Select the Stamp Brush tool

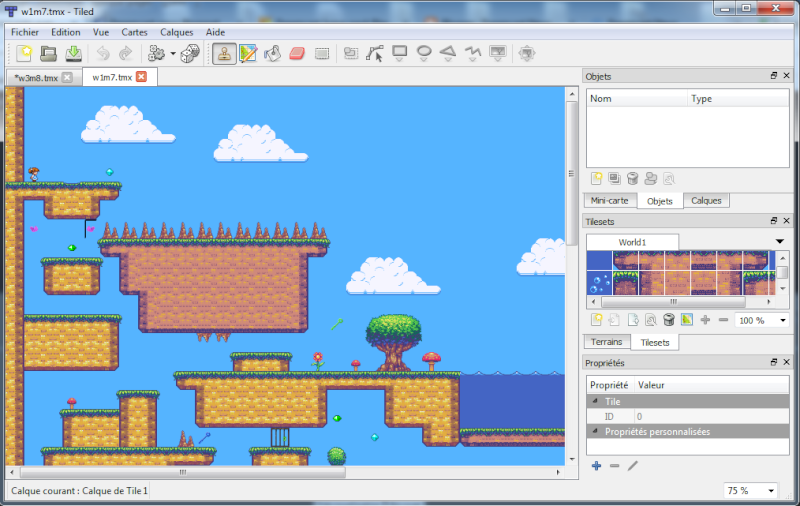(x=224, y=53)
